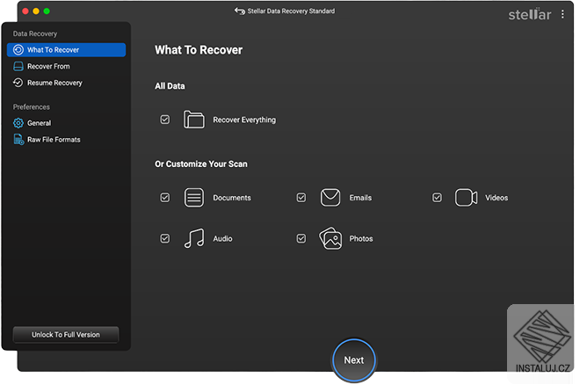Maximize window with green button

click(47, 11)
